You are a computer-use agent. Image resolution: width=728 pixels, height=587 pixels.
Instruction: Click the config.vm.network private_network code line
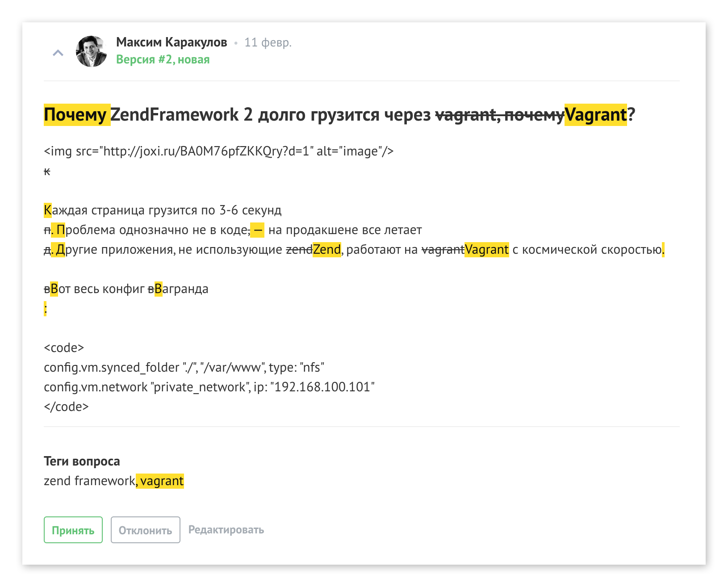209,387
